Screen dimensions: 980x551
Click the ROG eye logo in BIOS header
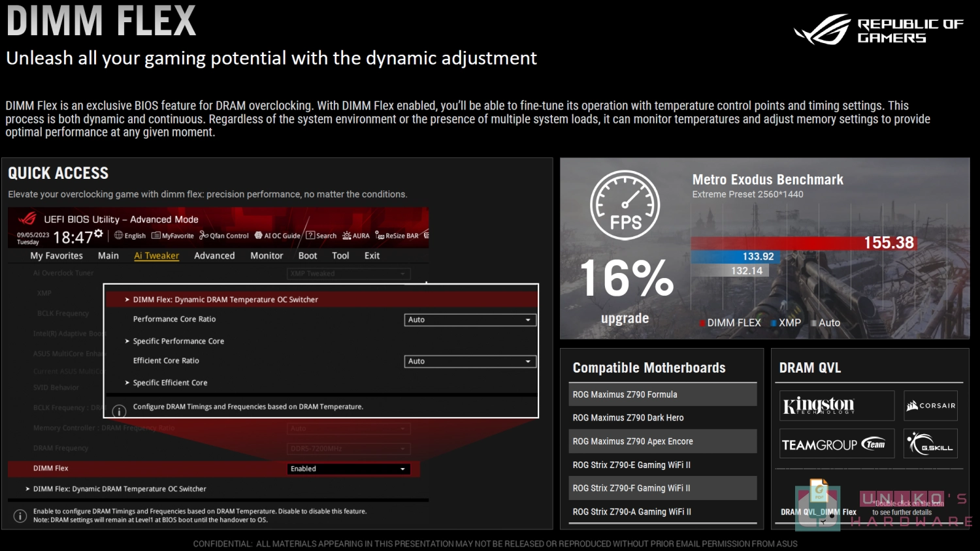(x=27, y=219)
